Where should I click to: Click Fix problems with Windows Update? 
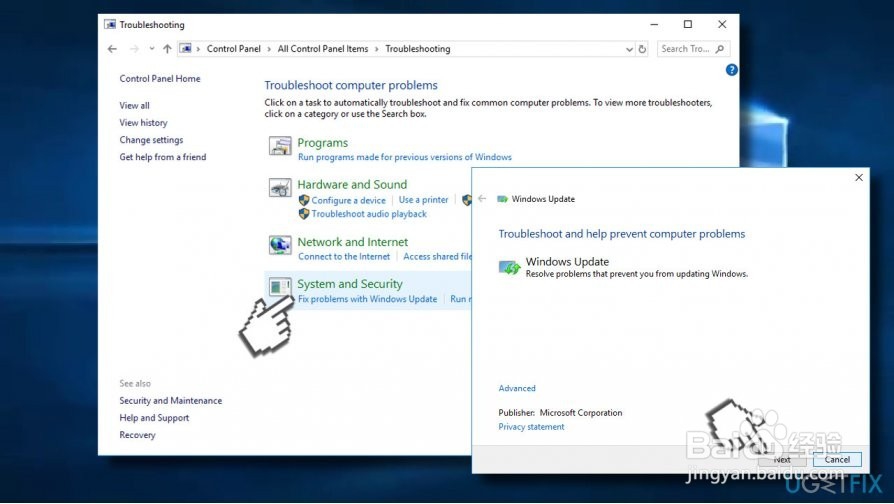(367, 299)
